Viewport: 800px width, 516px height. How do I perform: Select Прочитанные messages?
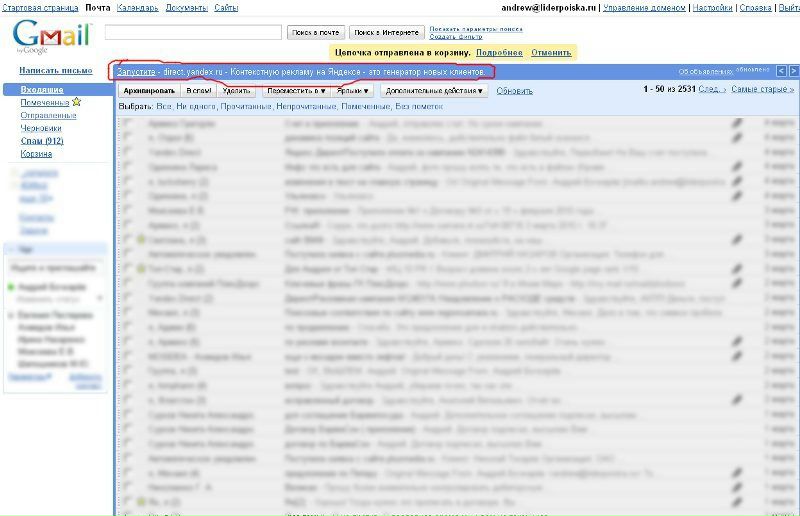click(x=245, y=107)
